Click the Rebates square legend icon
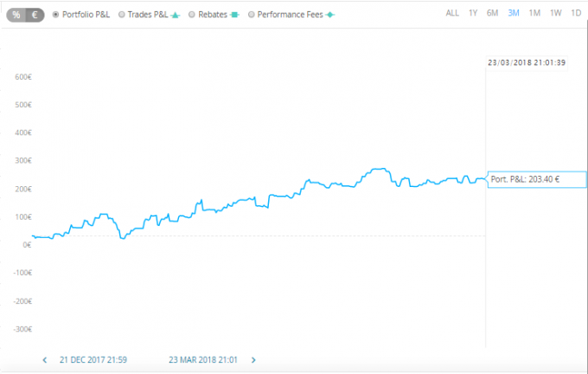The height and width of the screenshot is (374, 588). [x=234, y=15]
